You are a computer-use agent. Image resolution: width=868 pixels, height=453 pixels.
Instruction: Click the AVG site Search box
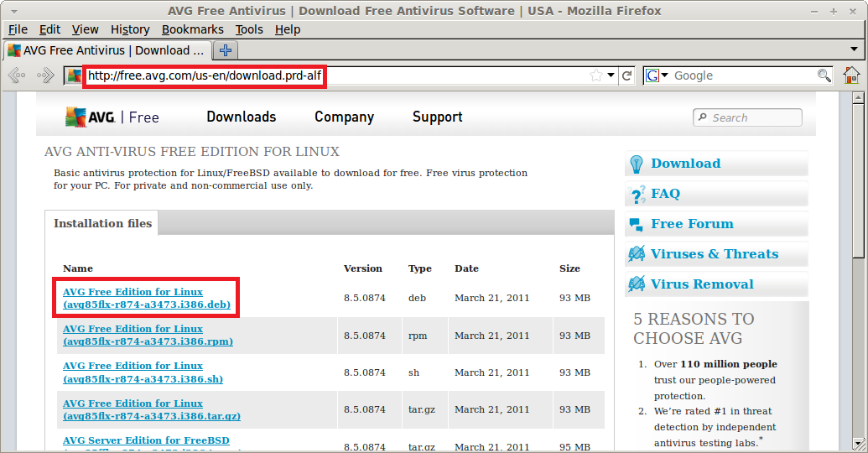tap(747, 117)
